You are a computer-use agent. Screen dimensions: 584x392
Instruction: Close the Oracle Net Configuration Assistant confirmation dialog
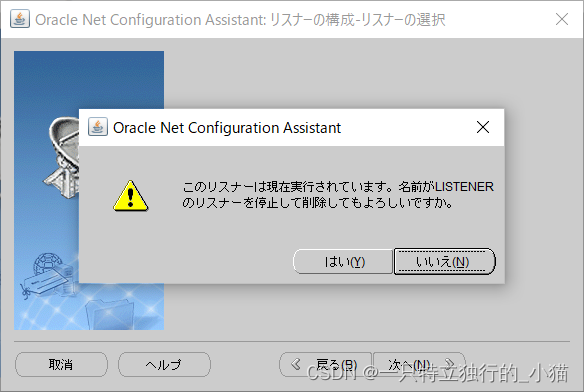(483, 127)
